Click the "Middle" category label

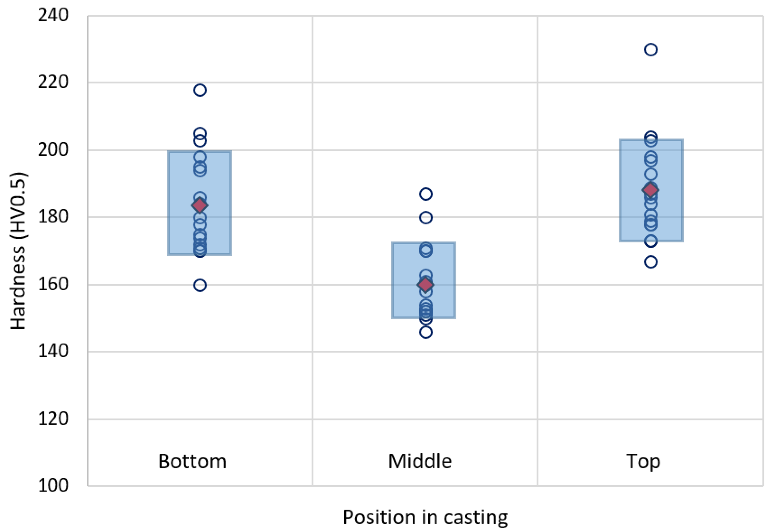click(420, 462)
